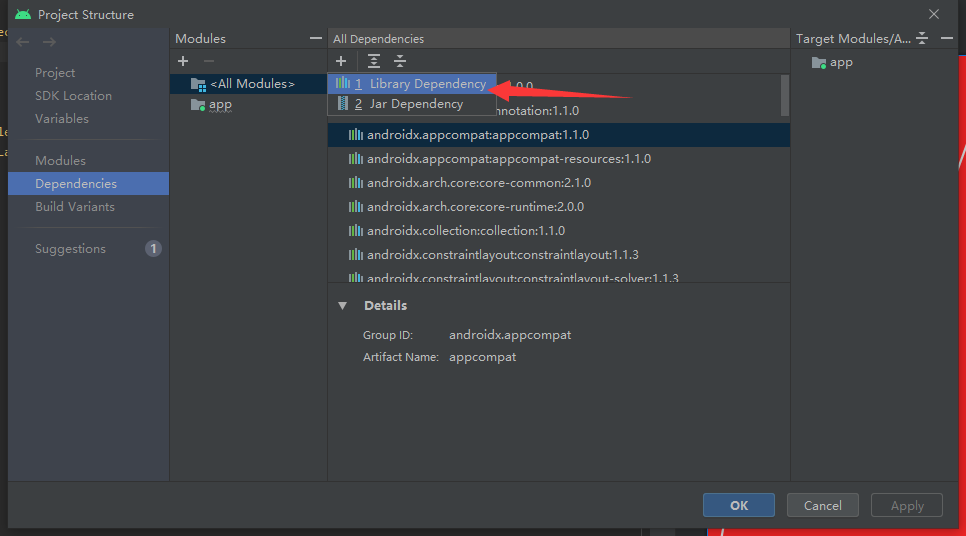Minimize the Target Modules panel

point(947,38)
